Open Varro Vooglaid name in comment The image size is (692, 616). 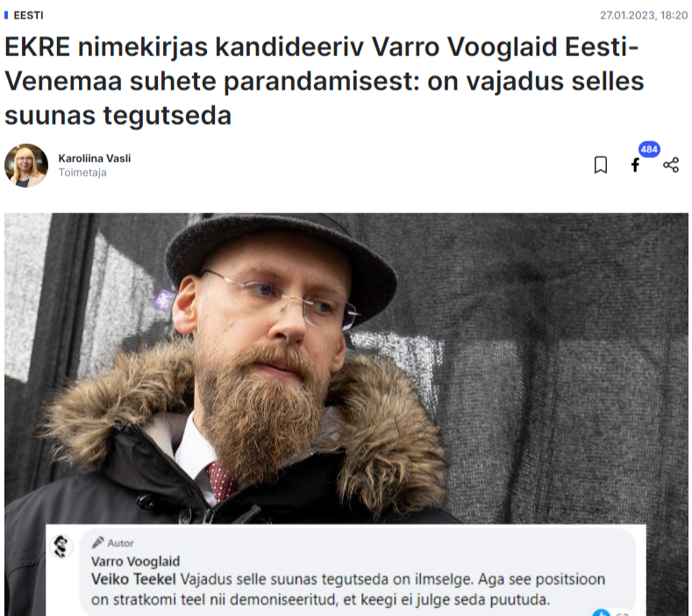point(135,562)
